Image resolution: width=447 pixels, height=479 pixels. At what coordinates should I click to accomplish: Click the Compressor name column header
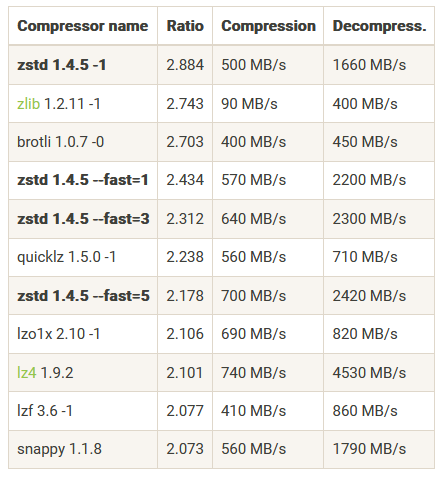(x=83, y=26)
